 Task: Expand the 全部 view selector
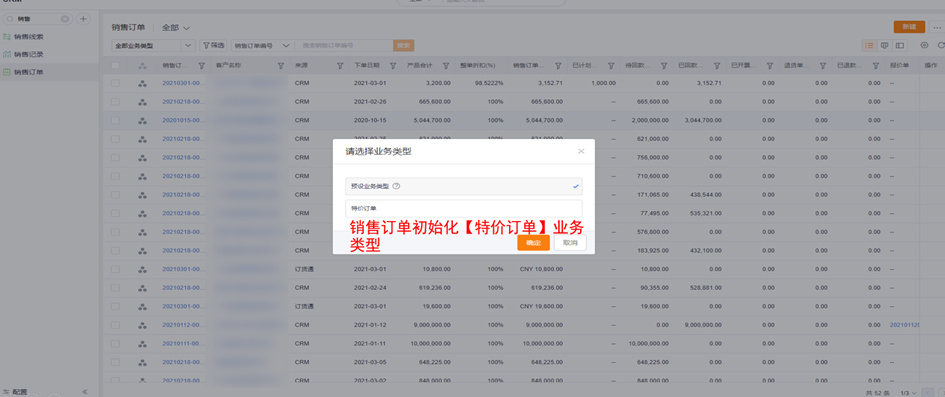pyautogui.click(x=176, y=28)
